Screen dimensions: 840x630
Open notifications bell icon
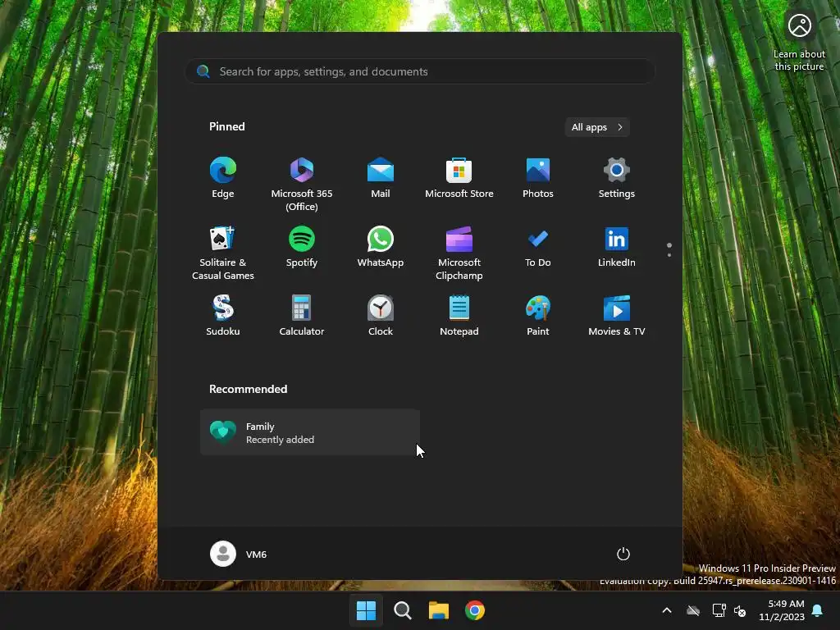pyautogui.click(x=818, y=610)
